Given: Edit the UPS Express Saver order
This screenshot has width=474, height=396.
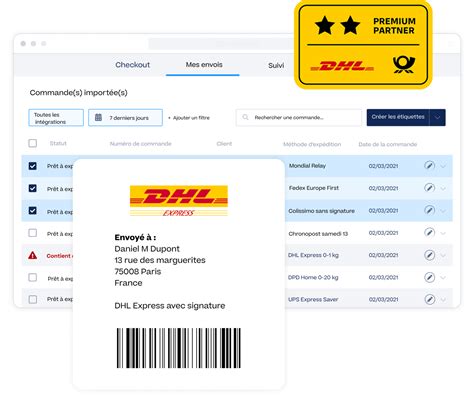Looking at the screenshot, I should click(x=429, y=299).
